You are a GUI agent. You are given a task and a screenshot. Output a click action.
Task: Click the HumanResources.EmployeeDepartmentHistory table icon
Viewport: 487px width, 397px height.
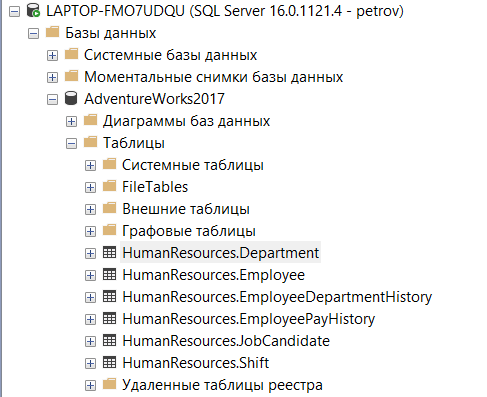pos(109,297)
